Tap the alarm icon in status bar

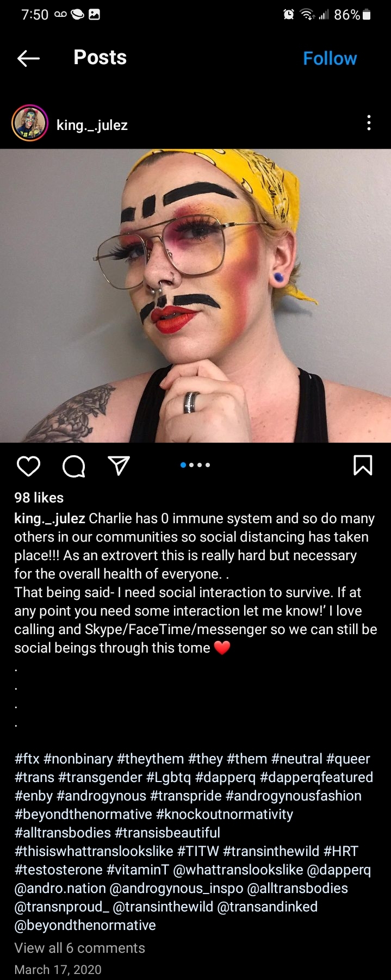(x=289, y=15)
